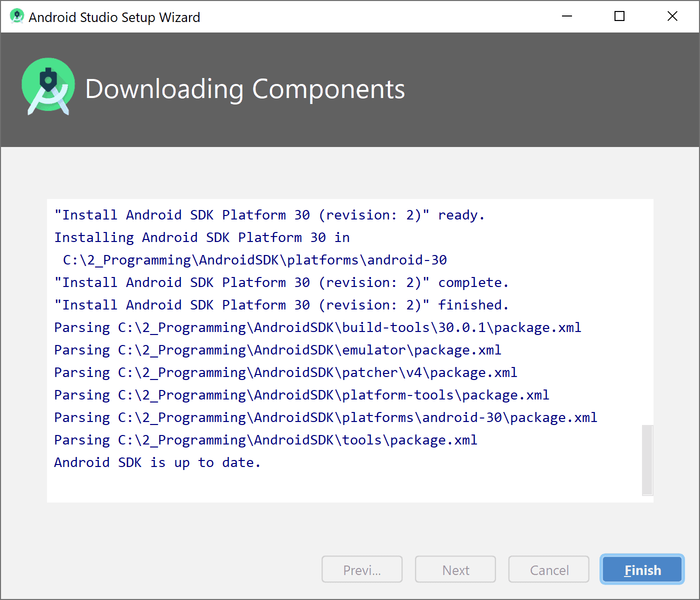Click the 'Install Android SDK Platform 30' complete line

tap(281, 282)
